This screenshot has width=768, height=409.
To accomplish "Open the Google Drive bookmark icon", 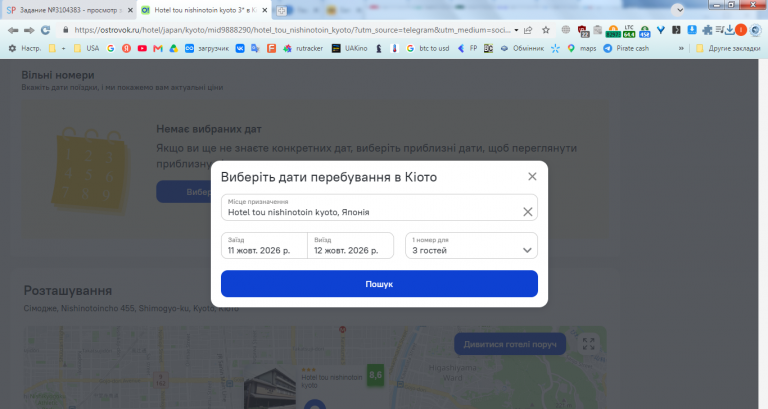I will coord(173,48).
